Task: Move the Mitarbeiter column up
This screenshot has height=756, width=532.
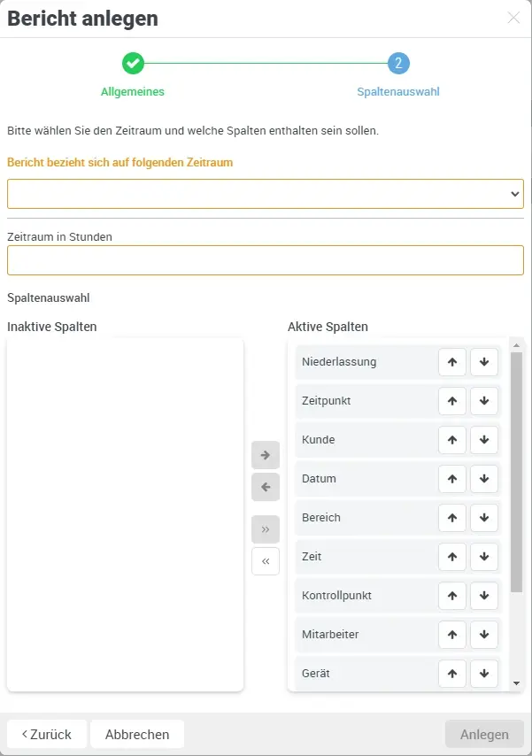Action: click(x=452, y=634)
